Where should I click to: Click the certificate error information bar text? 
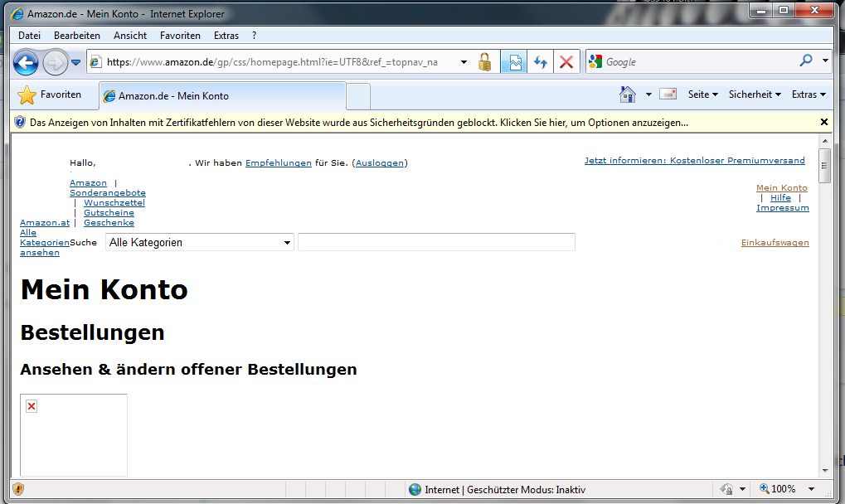point(359,123)
